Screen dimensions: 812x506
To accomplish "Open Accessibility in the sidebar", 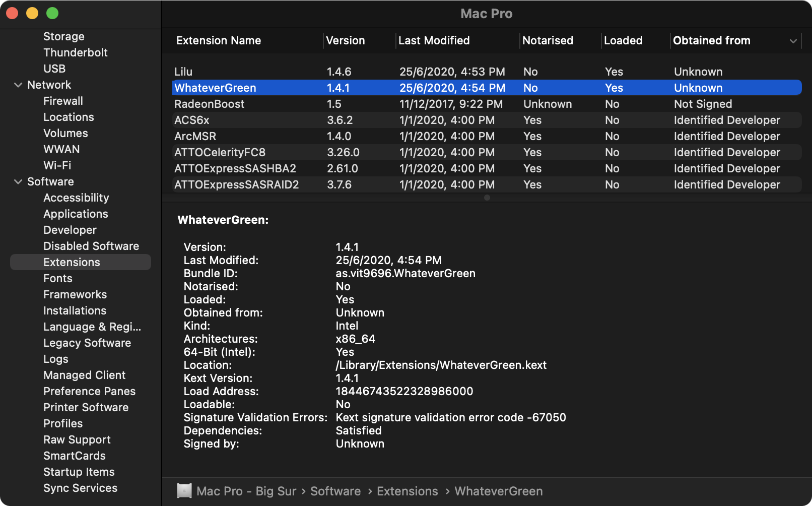I will click(76, 198).
